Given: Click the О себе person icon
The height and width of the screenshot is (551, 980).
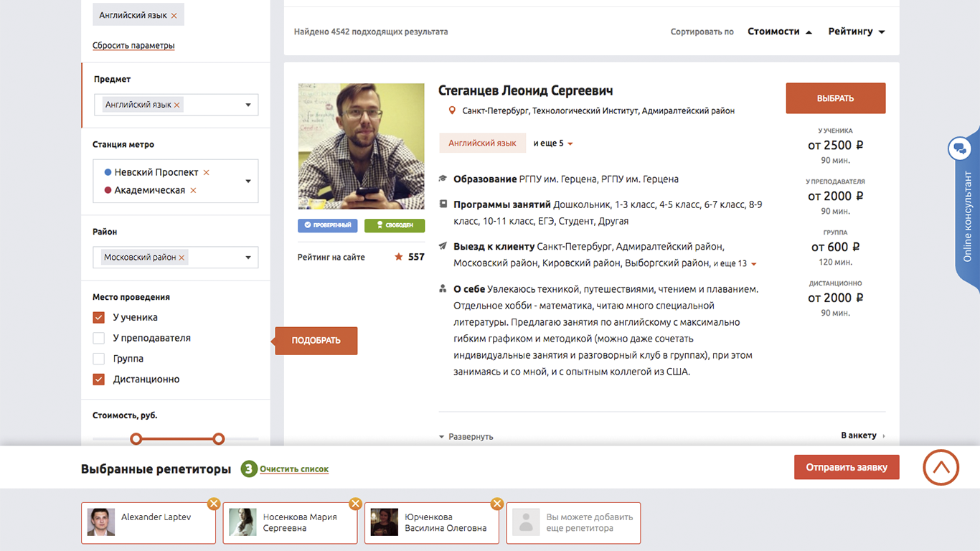Looking at the screenshot, I should pyautogui.click(x=443, y=289).
